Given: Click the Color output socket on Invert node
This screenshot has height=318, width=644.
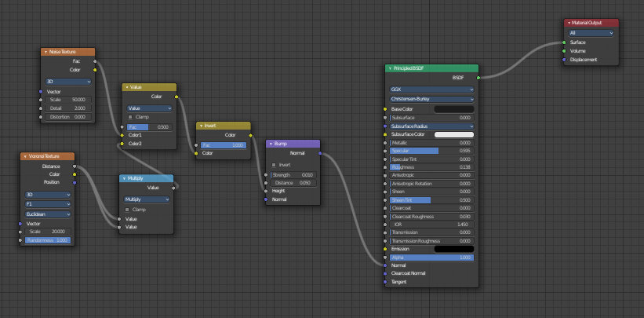Looking at the screenshot, I should pos(250,135).
